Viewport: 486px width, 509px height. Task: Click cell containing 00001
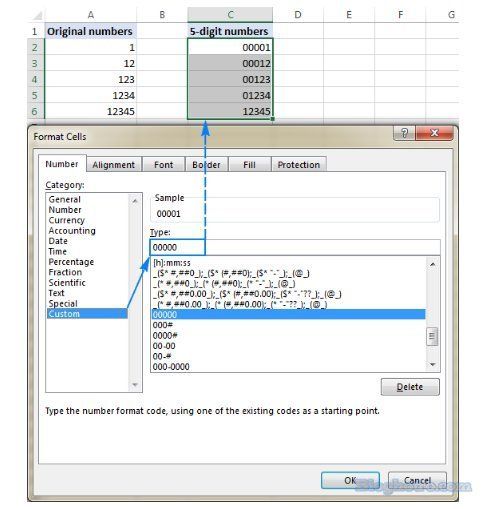[x=230, y=47]
